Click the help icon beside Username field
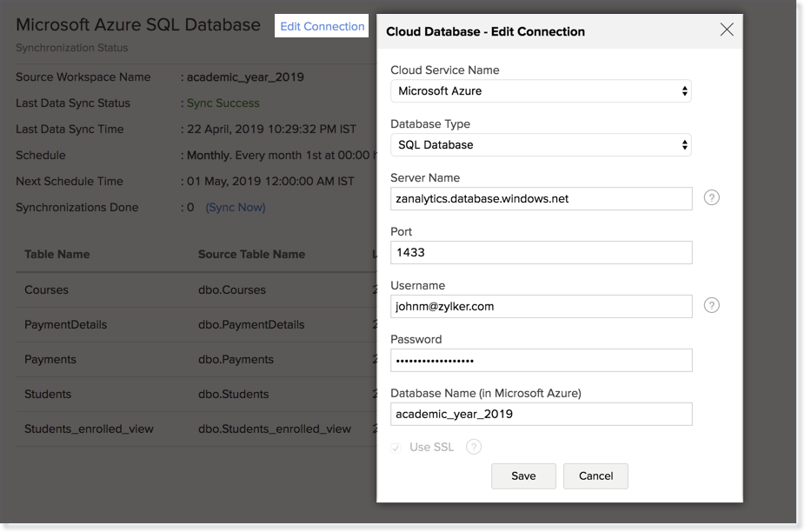Viewport: 805px width, 532px height. (x=711, y=306)
